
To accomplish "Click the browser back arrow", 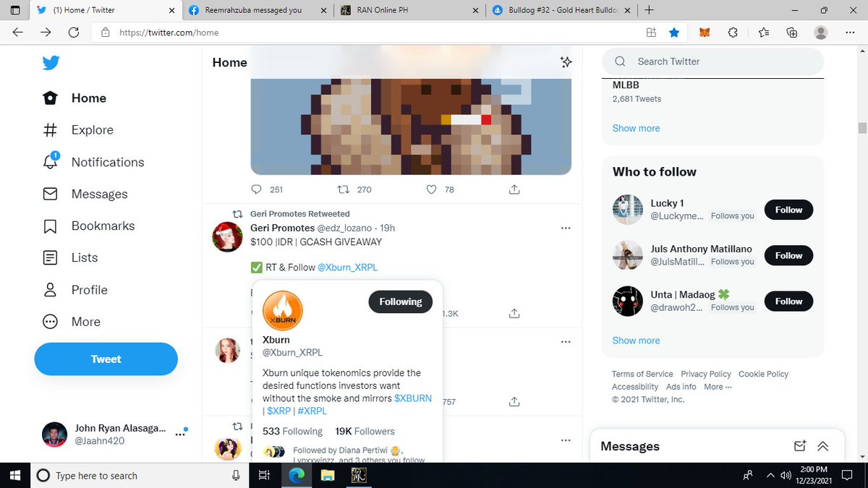I will [17, 33].
